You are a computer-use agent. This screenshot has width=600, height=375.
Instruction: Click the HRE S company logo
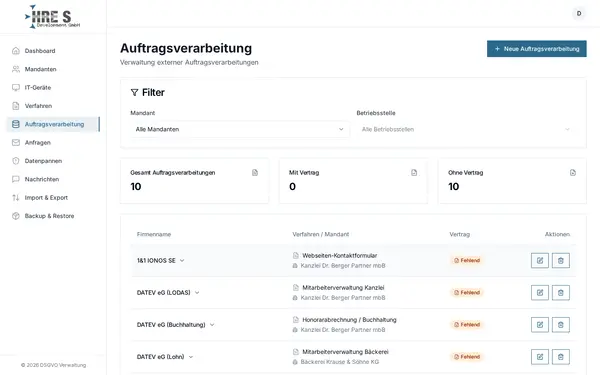(53, 16)
